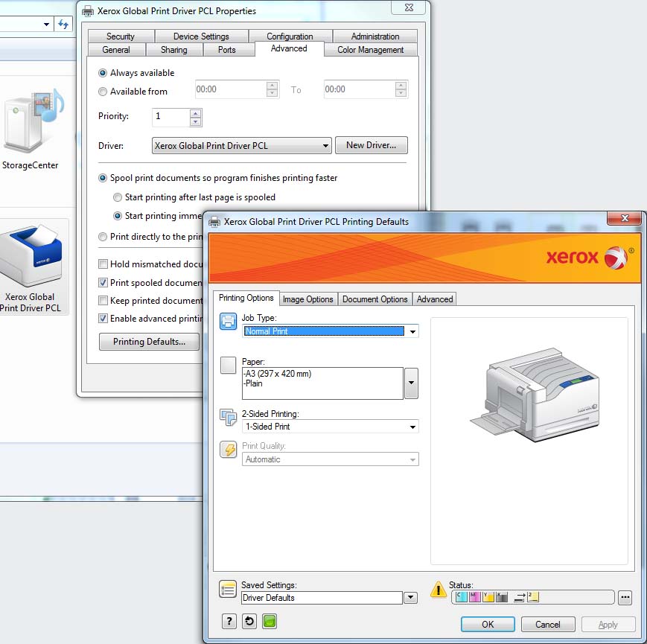Open more status details ellipsis button

pyautogui.click(x=625, y=597)
